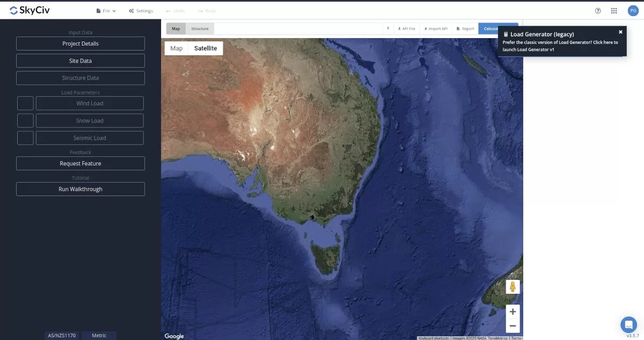Click the Run Walkthrough button
The height and width of the screenshot is (340, 644).
coord(80,189)
